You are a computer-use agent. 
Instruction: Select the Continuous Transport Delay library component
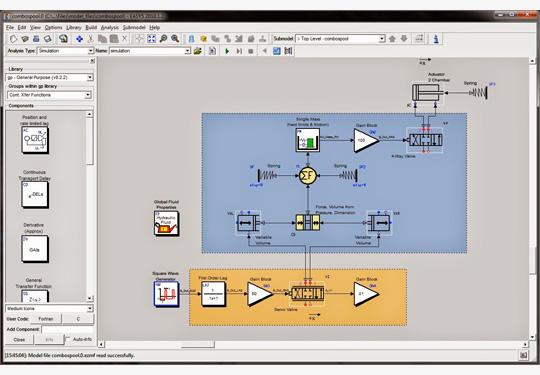point(35,195)
